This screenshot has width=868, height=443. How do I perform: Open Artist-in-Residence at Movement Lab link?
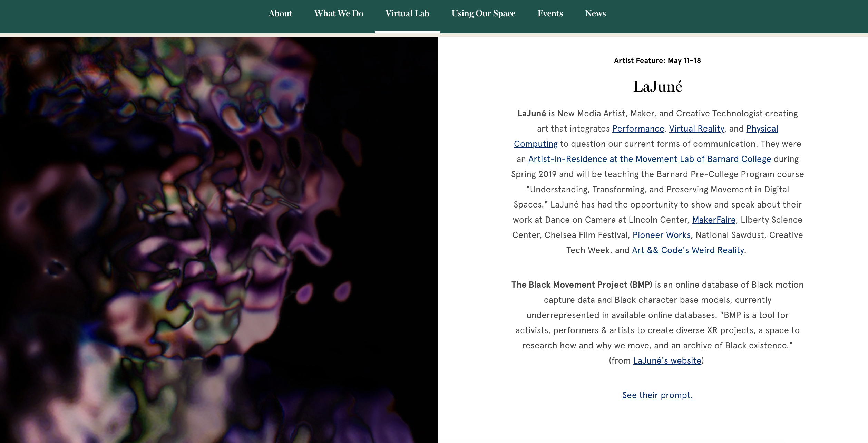[x=650, y=159]
